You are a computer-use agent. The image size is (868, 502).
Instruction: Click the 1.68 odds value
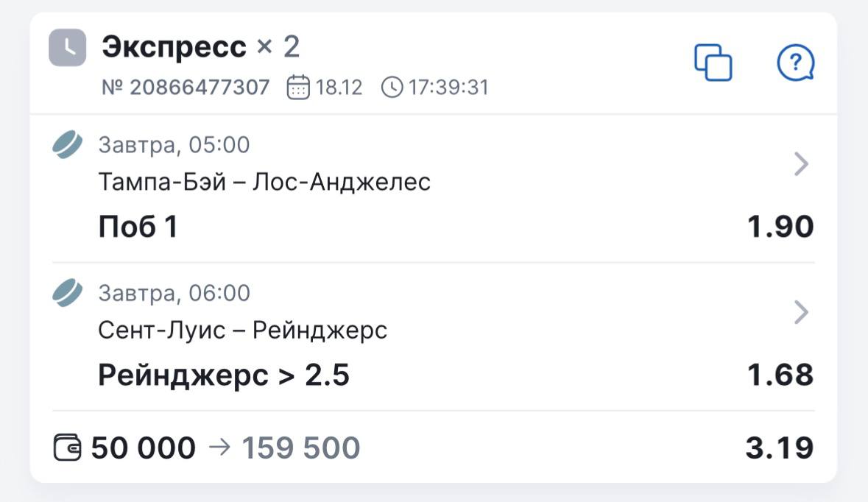pyautogui.click(x=780, y=375)
